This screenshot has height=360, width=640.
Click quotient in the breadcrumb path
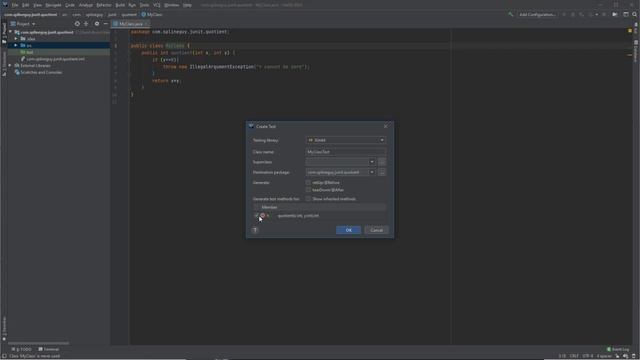coord(129,15)
